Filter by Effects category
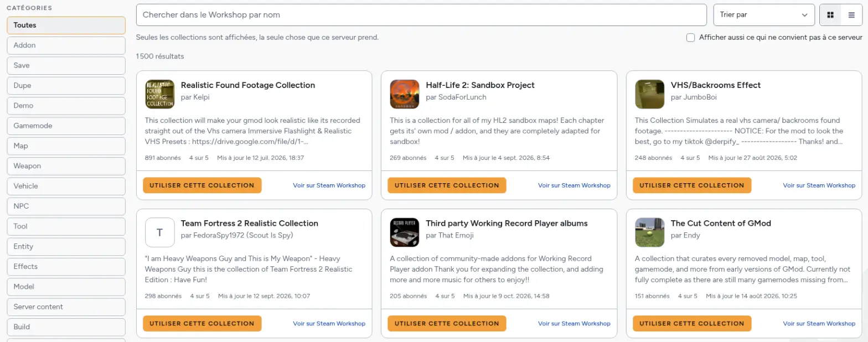Image resolution: width=868 pixels, height=342 pixels. click(66, 267)
